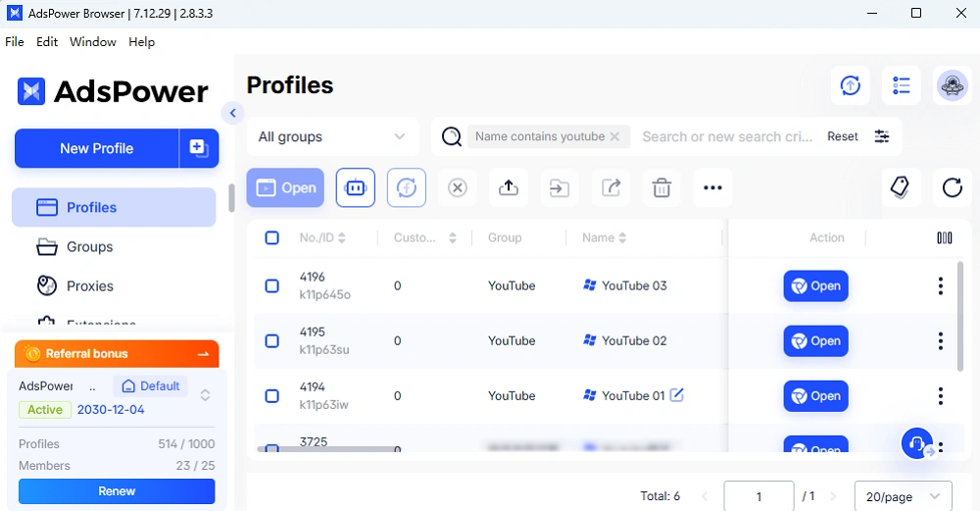Tick the select-all checkbox in table header
This screenshot has width=980, height=511.
tap(271, 237)
